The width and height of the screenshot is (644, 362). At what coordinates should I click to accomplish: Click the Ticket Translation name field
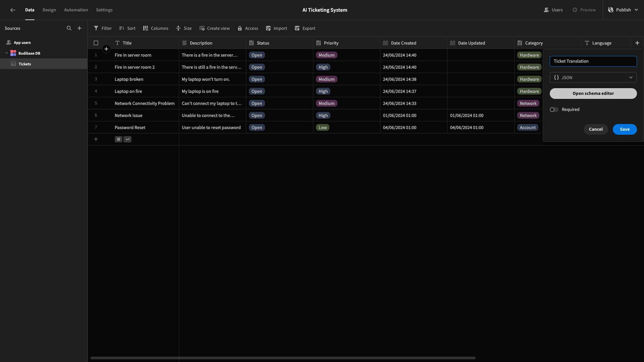coord(593,61)
